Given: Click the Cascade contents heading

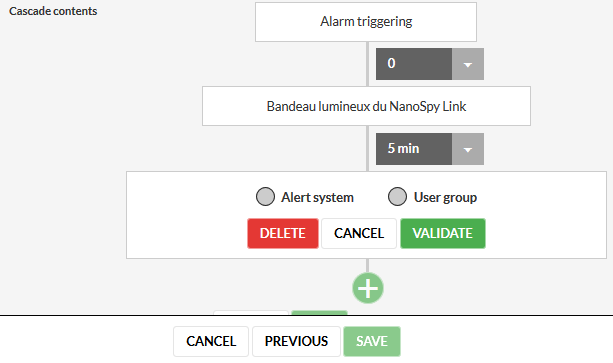Looking at the screenshot, I should click(x=53, y=11).
